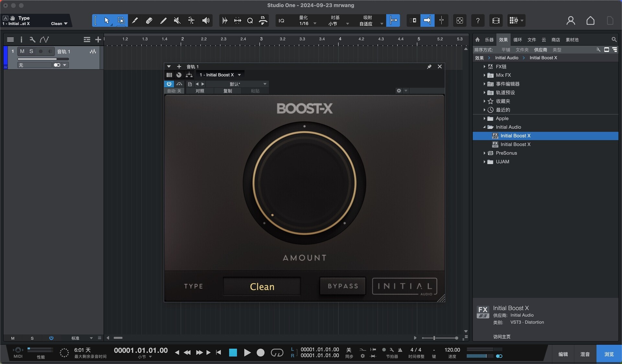
Task: Open the help question mark icon
Action: click(478, 20)
